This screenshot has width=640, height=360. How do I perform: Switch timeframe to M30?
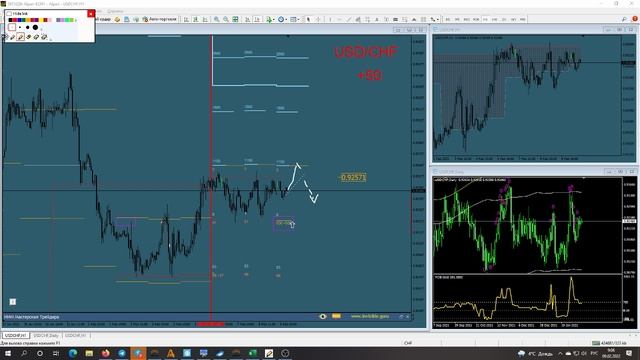tap(476, 19)
